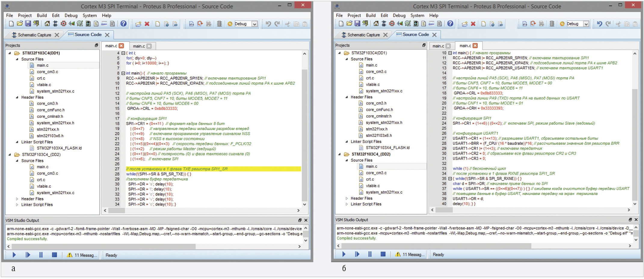Open Project menu in right window
644x279 pixels.
(x=354, y=15)
